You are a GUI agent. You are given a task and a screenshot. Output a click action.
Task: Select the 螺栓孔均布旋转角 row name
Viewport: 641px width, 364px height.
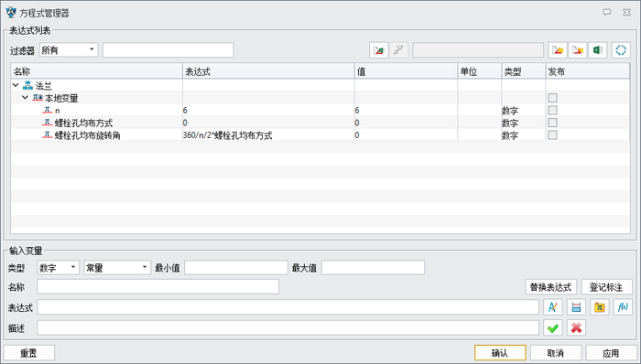[88, 135]
